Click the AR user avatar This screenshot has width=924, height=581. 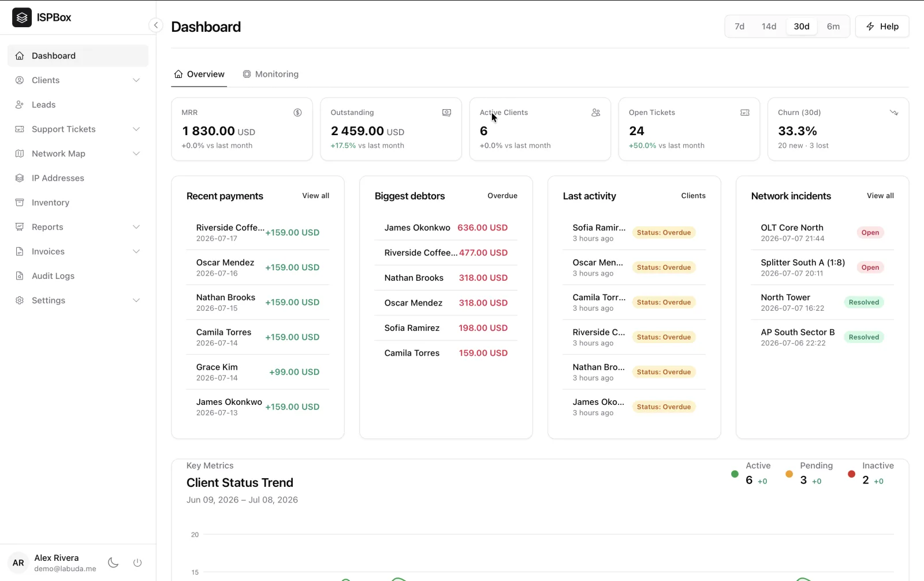point(18,563)
